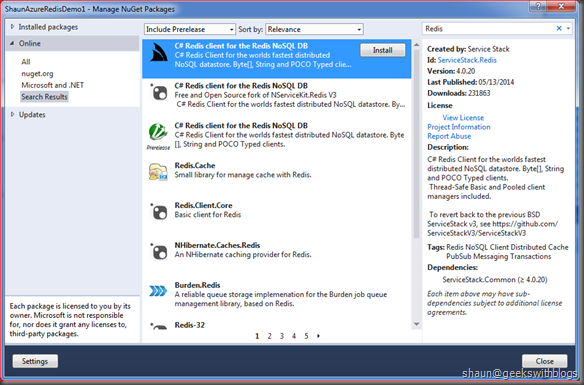The height and width of the screenshot is (385, 584).
Task: Click the ServiceStack.Redis shark fin package icon
Action: coord(159,52)
